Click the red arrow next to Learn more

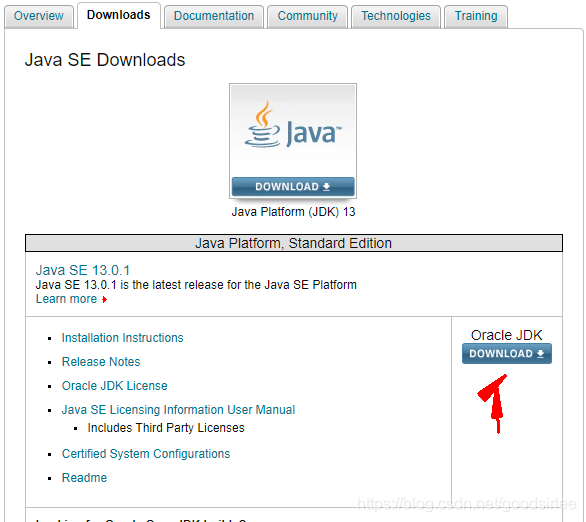click(105, 300)
